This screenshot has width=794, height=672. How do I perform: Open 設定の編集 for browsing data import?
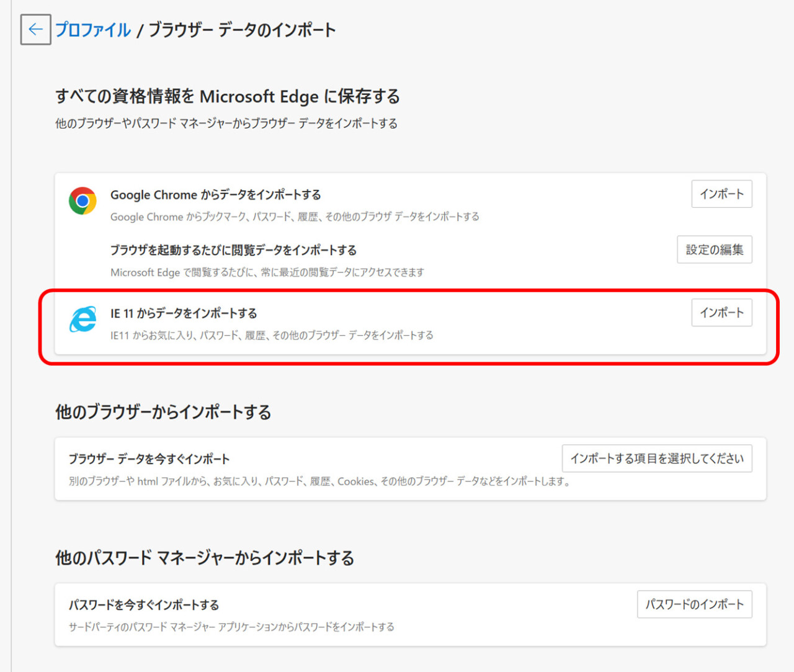(x=714, y=249)
